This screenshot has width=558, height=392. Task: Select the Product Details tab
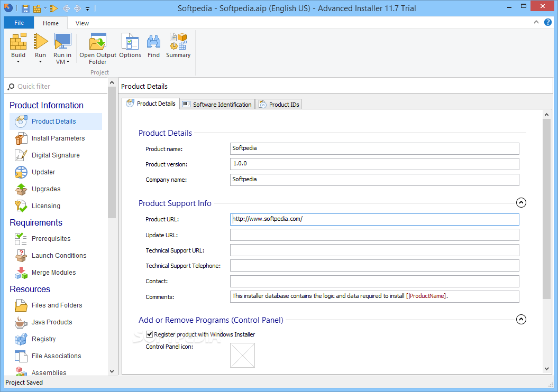tap(151, 104)
